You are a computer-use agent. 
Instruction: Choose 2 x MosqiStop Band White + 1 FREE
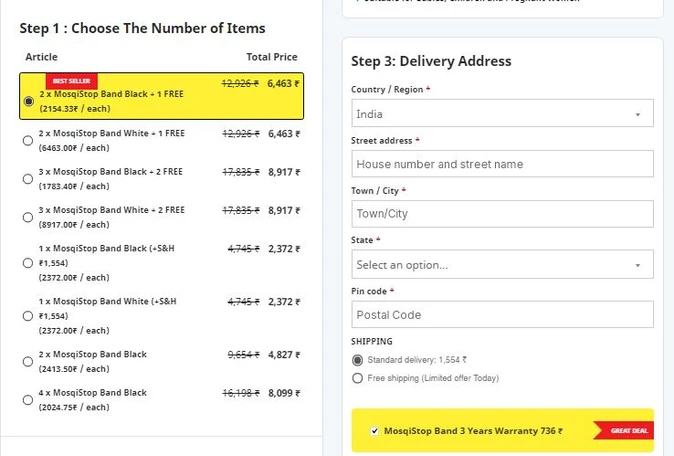[x=28, y=140]
